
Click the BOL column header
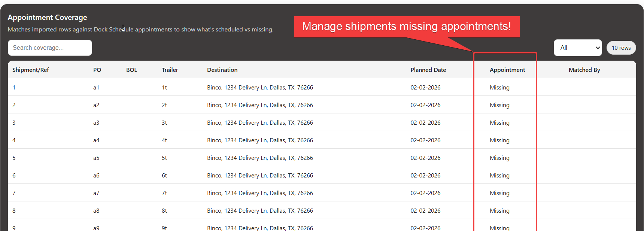131,70
